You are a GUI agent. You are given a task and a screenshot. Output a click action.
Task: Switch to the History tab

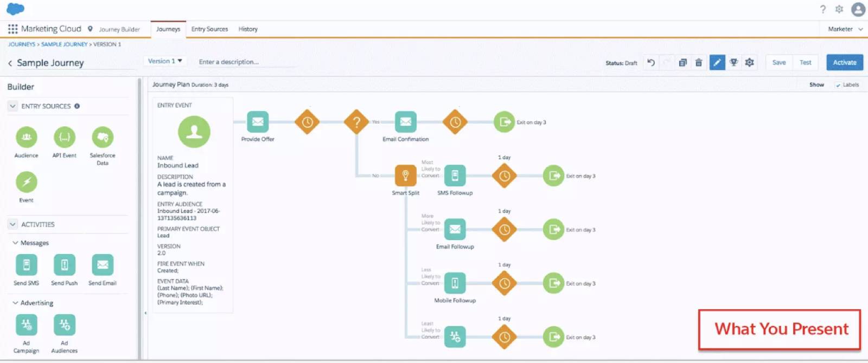click(248, 29)
